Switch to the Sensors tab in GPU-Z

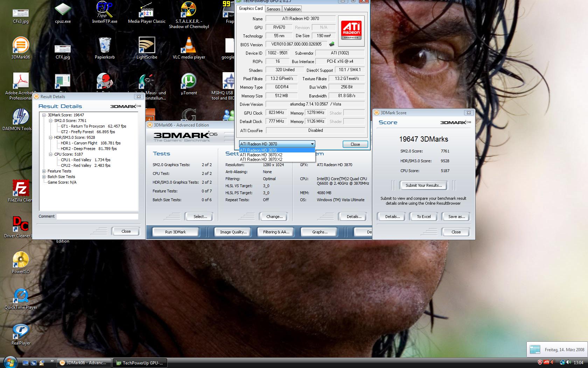tap(273, 9)
